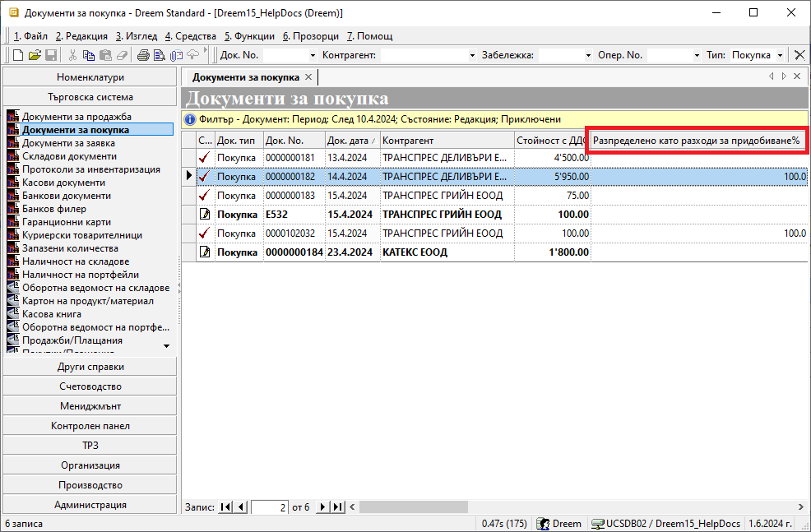Screen dimensions: 811x532
Task: Select Складови документи in sidebar
Action: point(69,156)
